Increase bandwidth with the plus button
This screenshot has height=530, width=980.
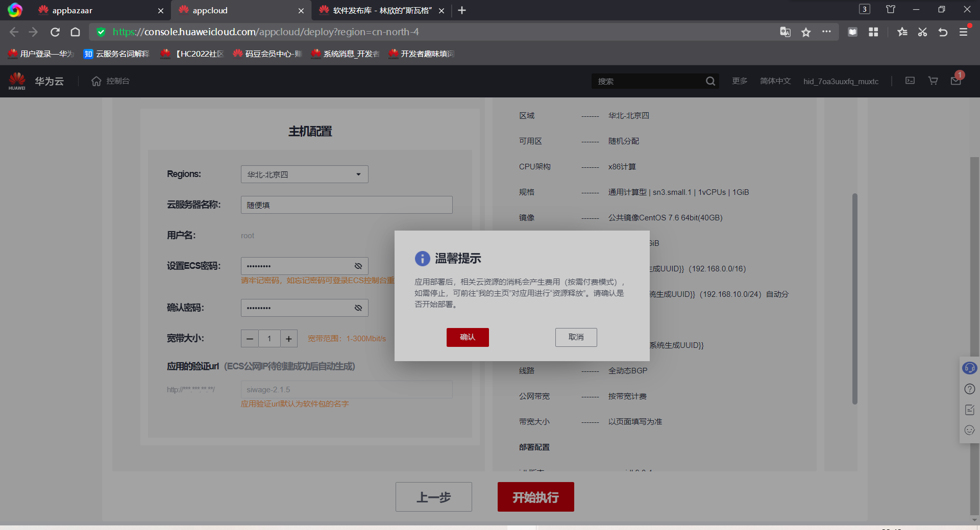tap(289, 338)
